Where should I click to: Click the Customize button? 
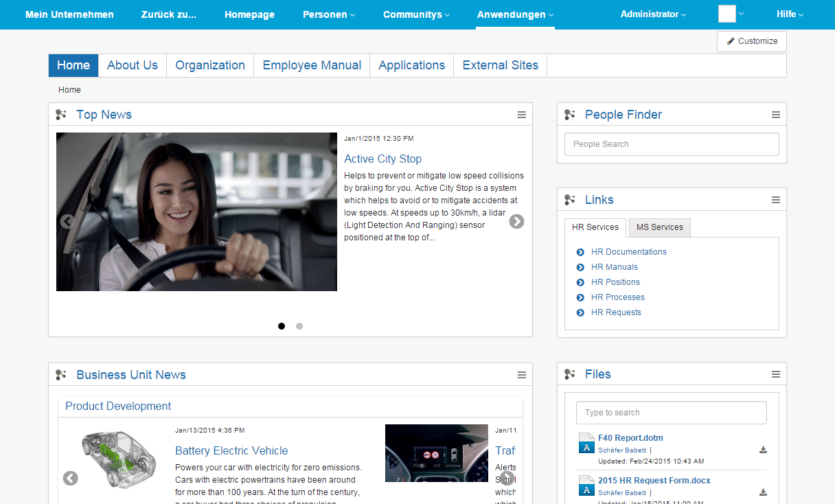(752, 41)
